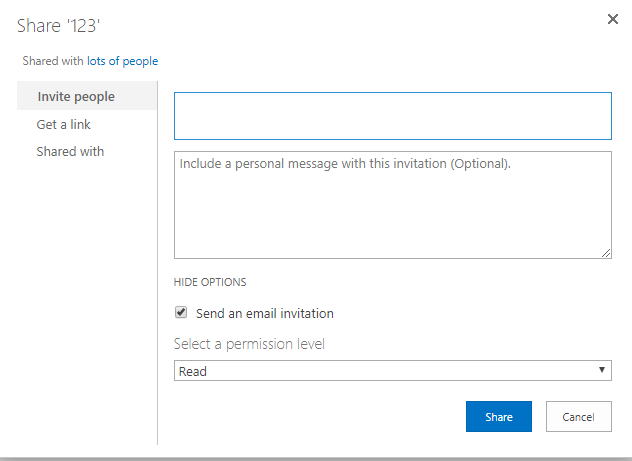Click the blue Share button

click(499, 416)
